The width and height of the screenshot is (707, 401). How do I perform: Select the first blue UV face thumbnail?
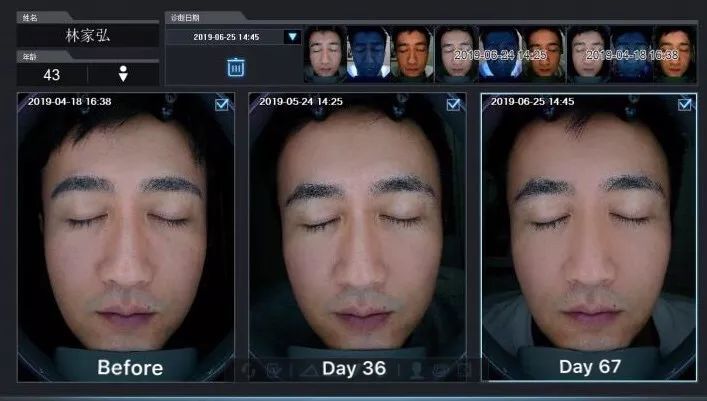369,54
